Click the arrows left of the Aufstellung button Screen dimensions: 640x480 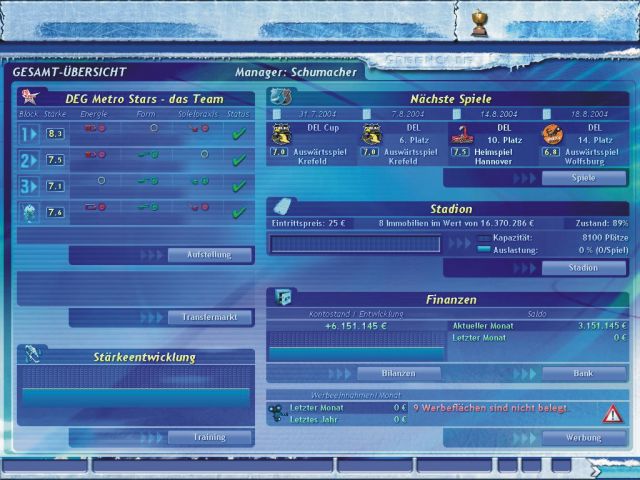tap(151, 255)
